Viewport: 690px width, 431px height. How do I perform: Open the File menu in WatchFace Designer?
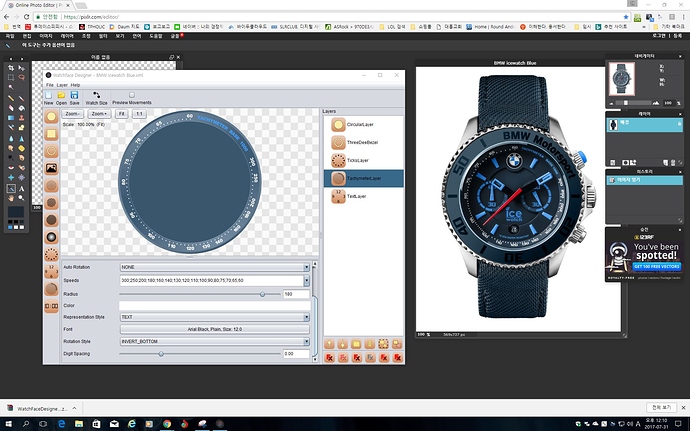coord(50,85)
